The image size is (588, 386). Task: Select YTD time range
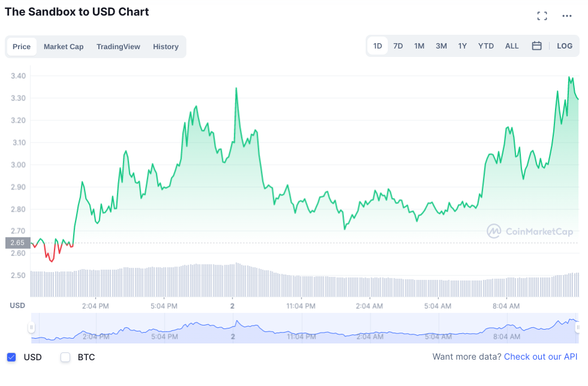[x=486, y=46]
